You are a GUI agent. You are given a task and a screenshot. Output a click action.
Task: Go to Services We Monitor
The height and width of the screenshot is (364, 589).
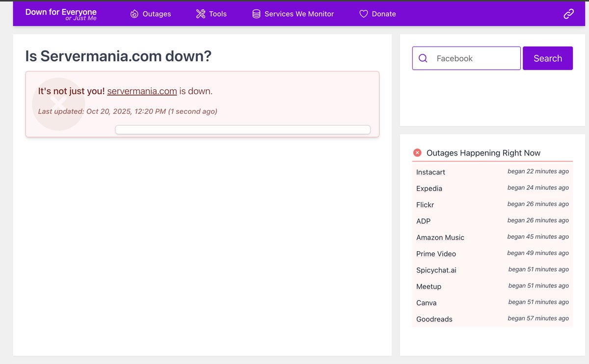[x=293, y=14]
